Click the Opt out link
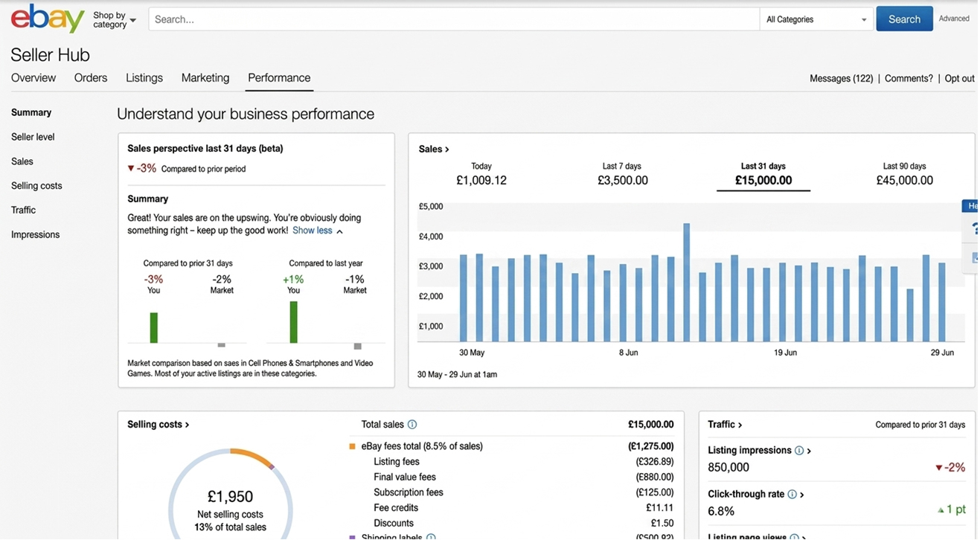Screen dimensions: 980x540 tap(960, 79)
